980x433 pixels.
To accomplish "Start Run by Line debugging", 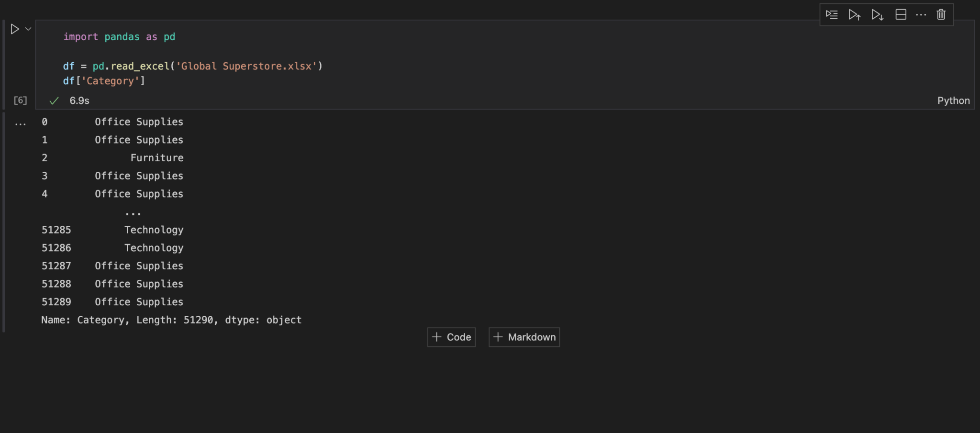I will click(x=832, y=14).
